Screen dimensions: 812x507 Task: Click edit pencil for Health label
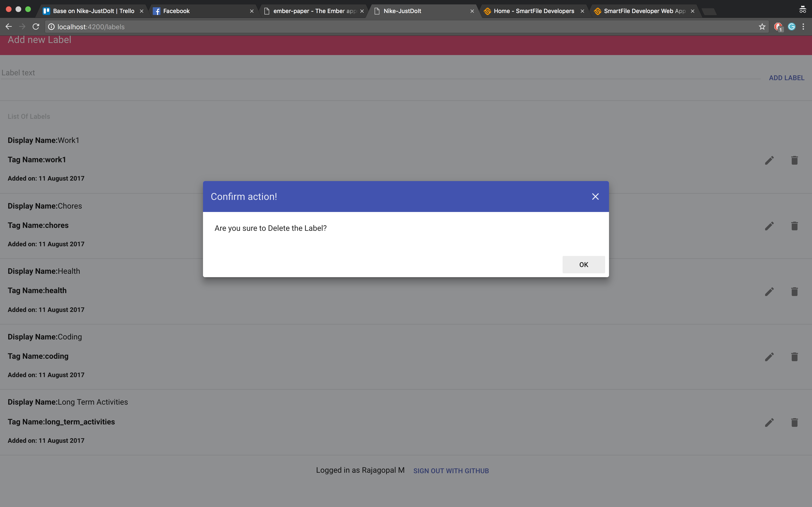click(x=769, y=292)
